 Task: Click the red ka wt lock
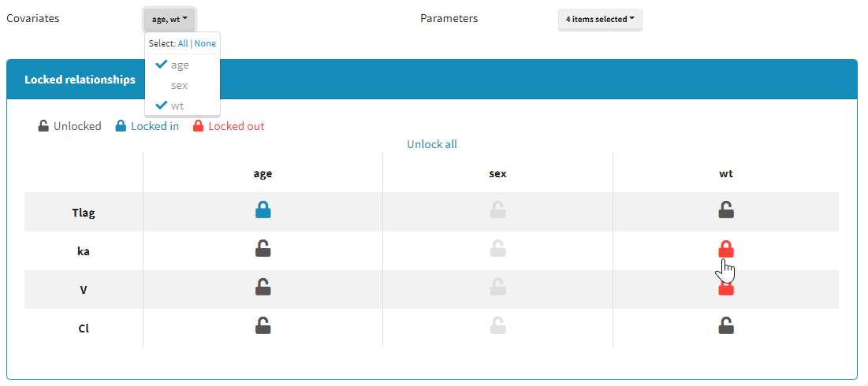(726, 249)
